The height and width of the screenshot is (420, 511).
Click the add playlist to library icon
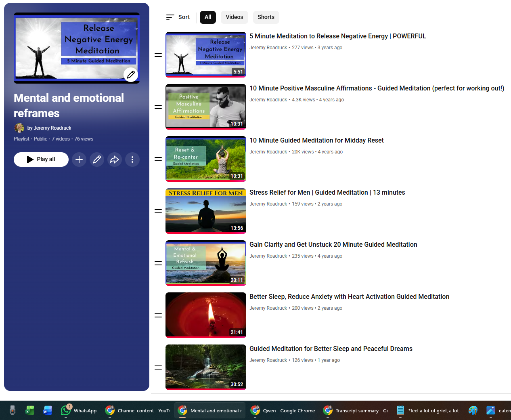click(79, 159)
